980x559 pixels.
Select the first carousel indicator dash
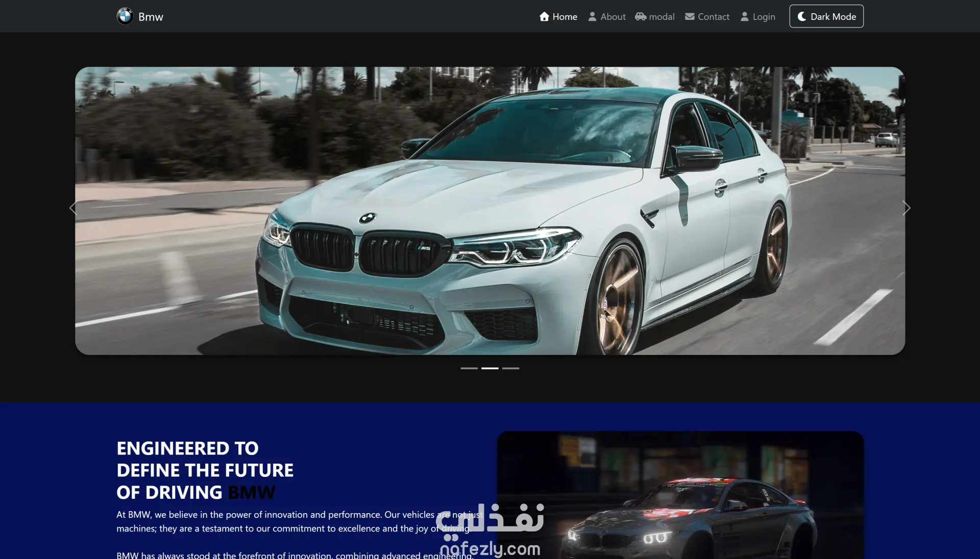pyautogui.click(x=469, y=368)
